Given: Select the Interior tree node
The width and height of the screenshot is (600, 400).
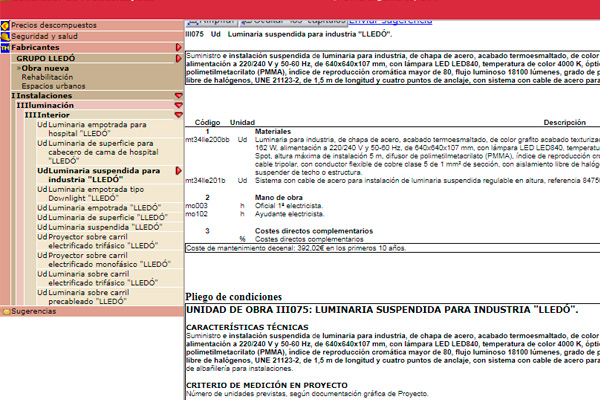Looking at the screenshot, I should [x=53, y=115].
